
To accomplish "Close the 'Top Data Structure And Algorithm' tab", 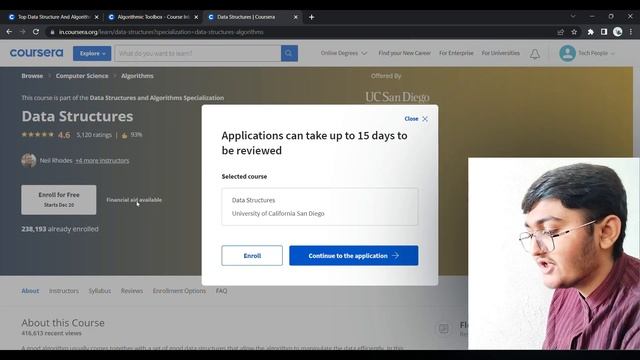I will coord(96,17).
